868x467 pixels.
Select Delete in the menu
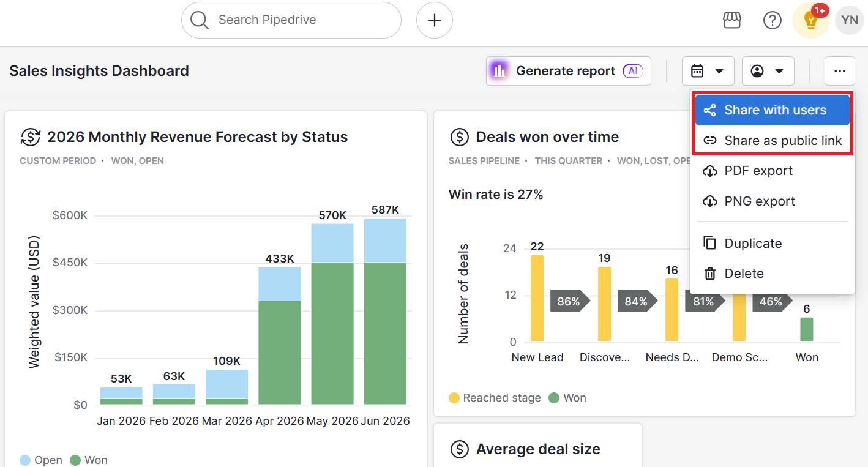click(x=773, y=274)
